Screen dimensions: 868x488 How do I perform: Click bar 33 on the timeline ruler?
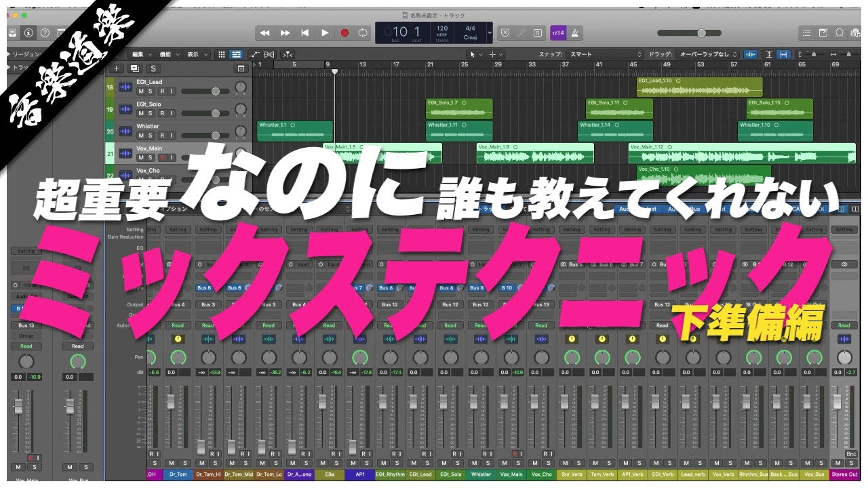tap(532, 64)
